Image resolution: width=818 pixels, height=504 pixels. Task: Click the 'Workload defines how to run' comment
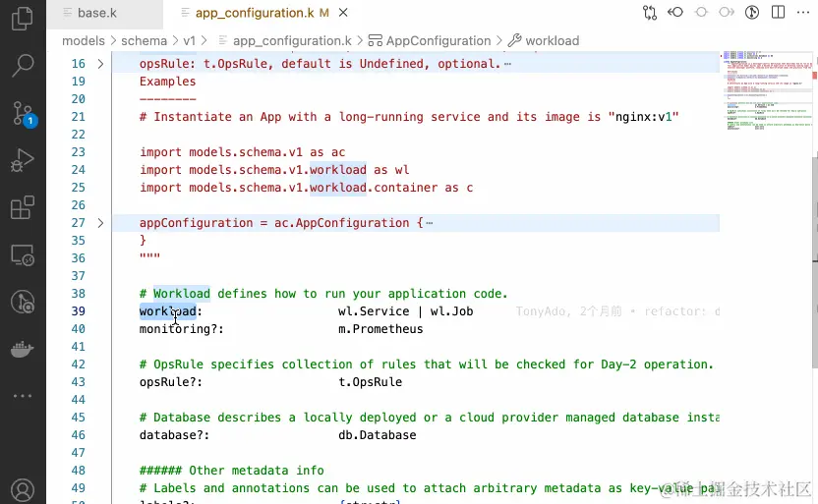(323, 294)
